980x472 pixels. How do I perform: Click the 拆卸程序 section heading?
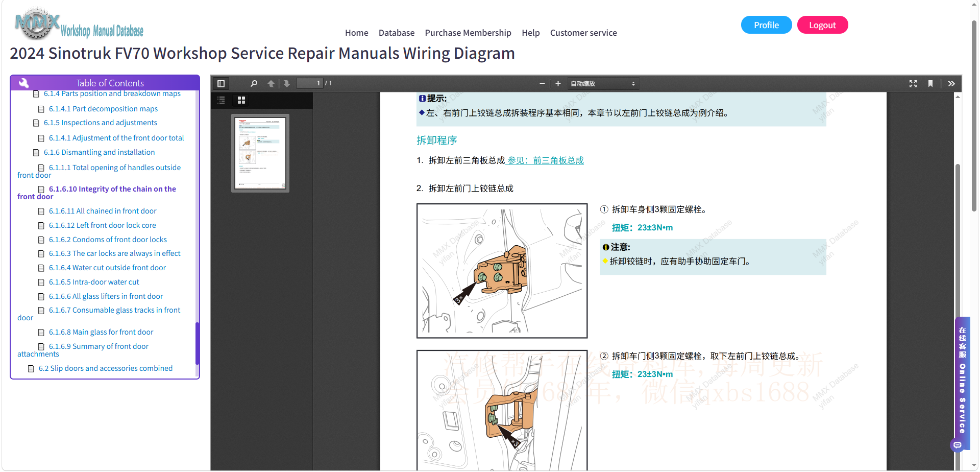tap(436, 140)
